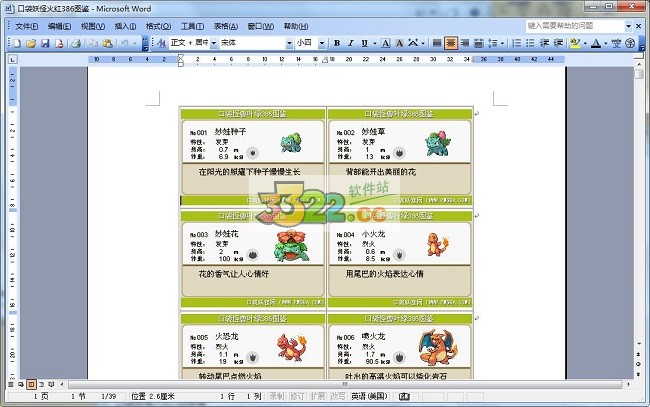
Task: Open a file with the folder icon
Action: click(31, 43)
